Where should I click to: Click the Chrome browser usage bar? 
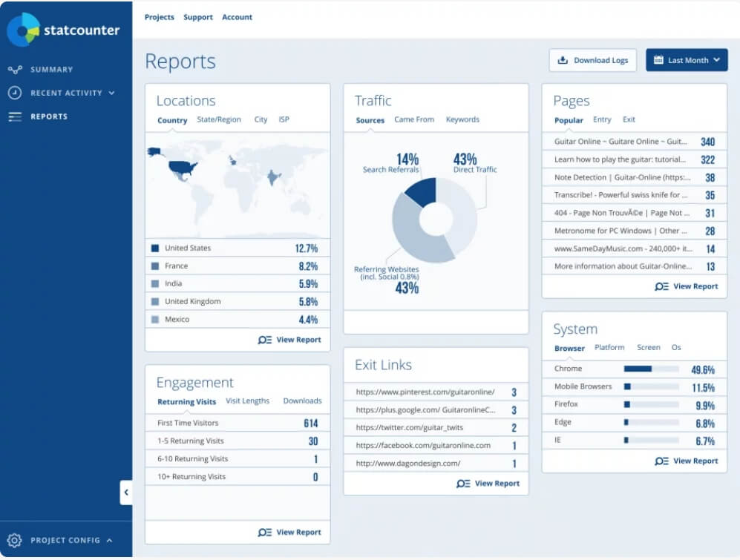pyautogui.click(x=651, y=369)
